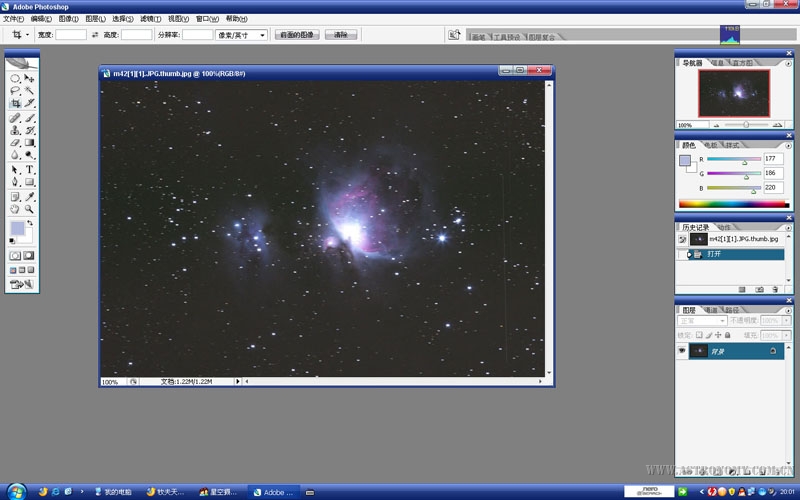Click the 宽度 width input field

[x=71, y=35]
